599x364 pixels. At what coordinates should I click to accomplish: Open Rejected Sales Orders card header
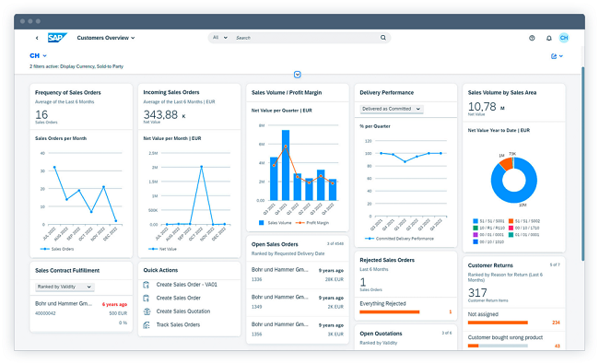click(x=405, y=274)
